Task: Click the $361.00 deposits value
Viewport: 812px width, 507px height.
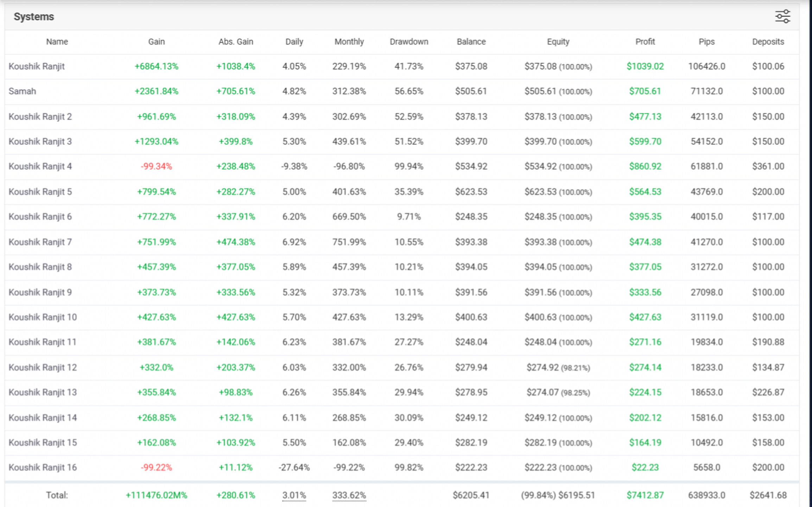Action: pos(768,166)
